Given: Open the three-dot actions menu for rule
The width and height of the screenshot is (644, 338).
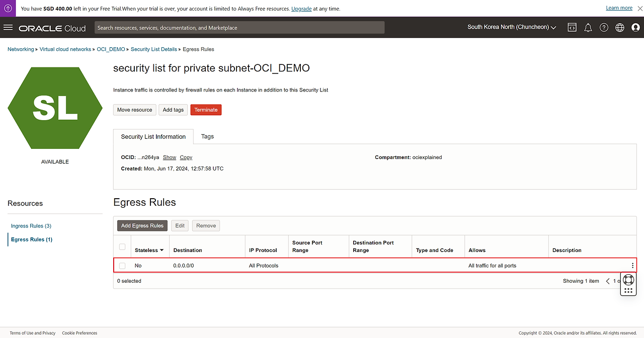Looking at the screenshot, I should tap(632, 266).
